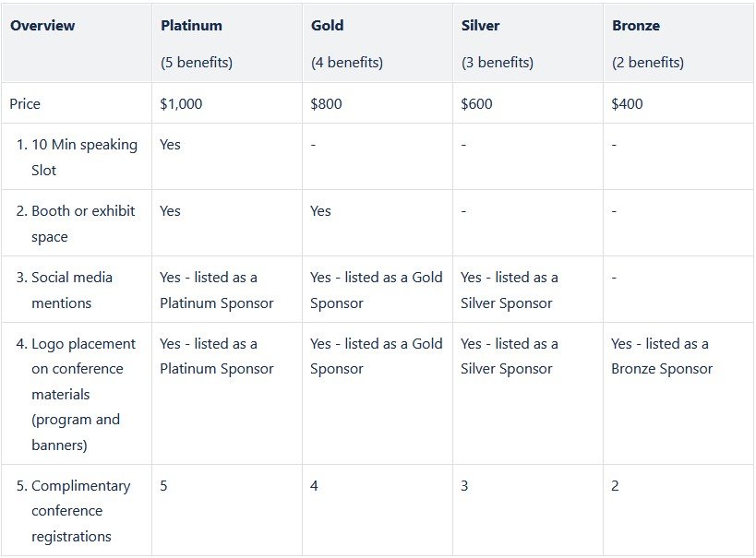Click the Bronze column header
Screen dimensions: 756x558
coord(635,26)
